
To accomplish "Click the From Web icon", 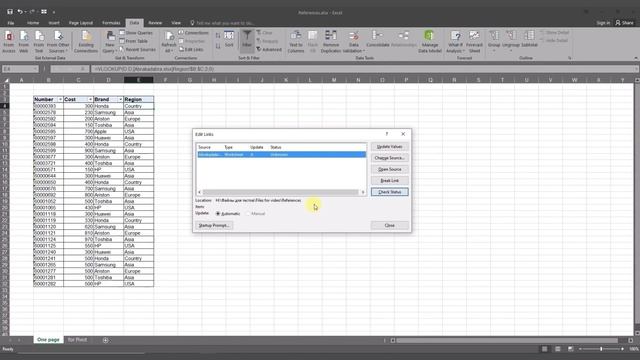I will [24, 41].
